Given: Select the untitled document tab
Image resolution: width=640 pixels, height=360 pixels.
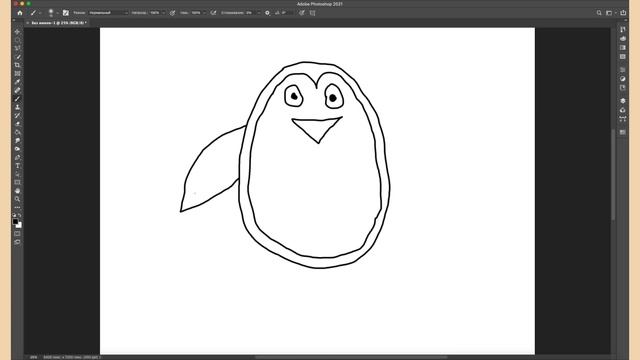Looking at the screenshot, I should [59, 23].
